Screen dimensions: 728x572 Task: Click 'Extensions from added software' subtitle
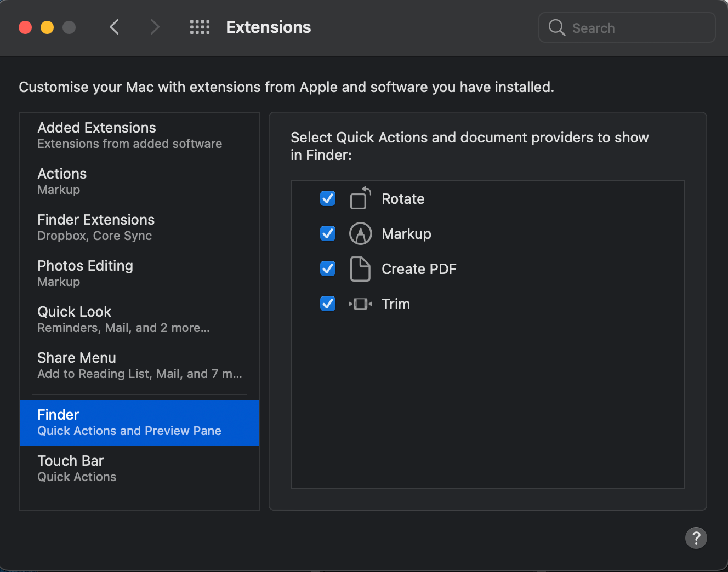tap(130, 144)
